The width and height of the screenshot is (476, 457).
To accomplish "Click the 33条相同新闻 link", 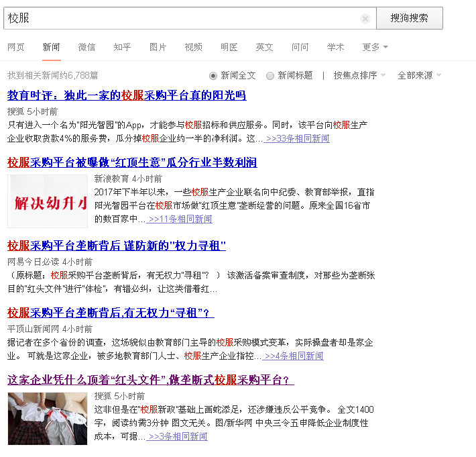I will tap(297, 139).
